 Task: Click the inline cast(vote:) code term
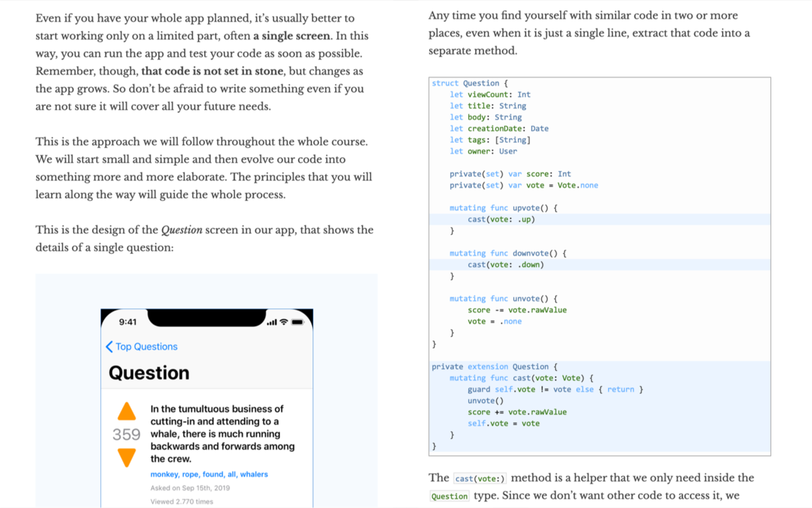[x=480, y=478]
